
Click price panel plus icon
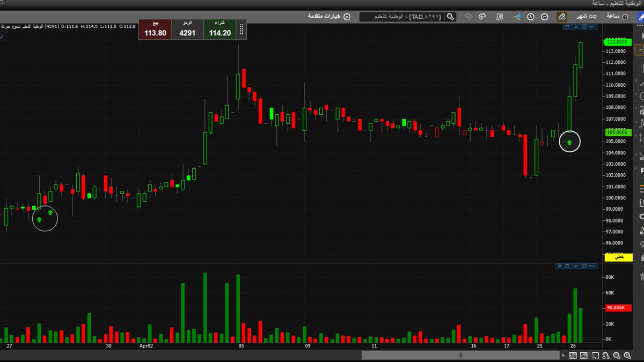576,26
